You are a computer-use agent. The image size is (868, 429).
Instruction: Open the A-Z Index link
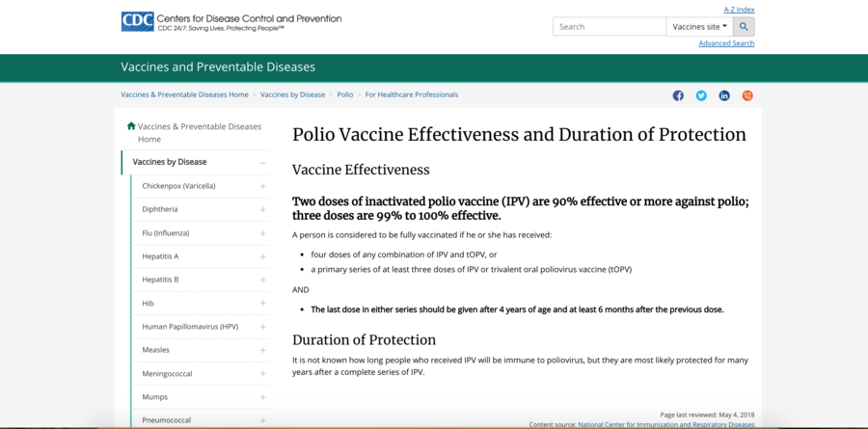click(739, 10)
